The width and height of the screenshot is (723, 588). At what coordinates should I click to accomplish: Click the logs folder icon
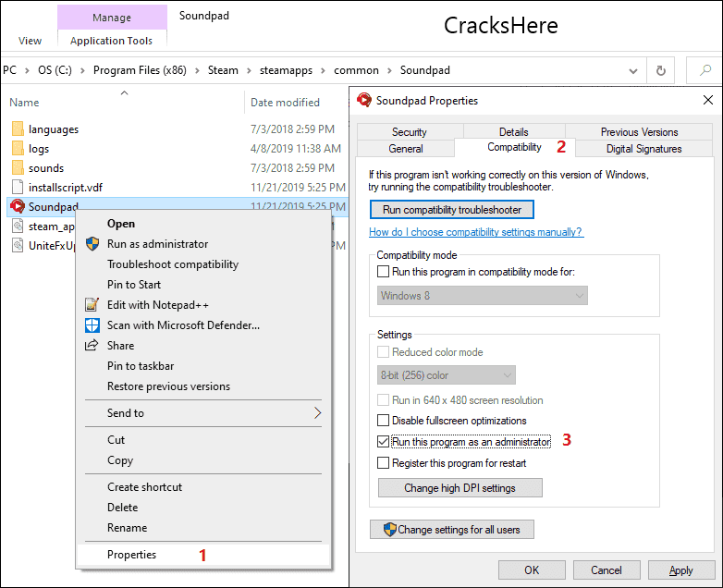click(x=18, y=148)
